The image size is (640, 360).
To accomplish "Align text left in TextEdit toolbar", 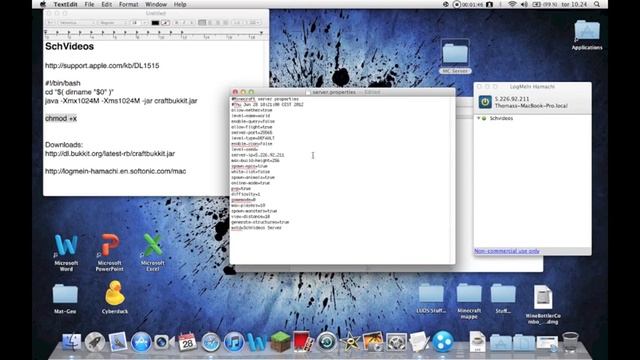I will tap(202, 23).
